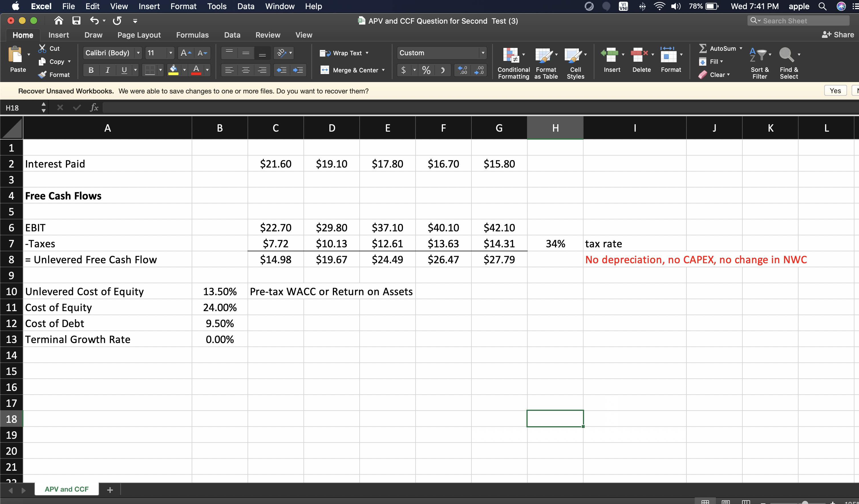859x504 pixels.
Task: Open the Window menu
Action: click(279, 6)
